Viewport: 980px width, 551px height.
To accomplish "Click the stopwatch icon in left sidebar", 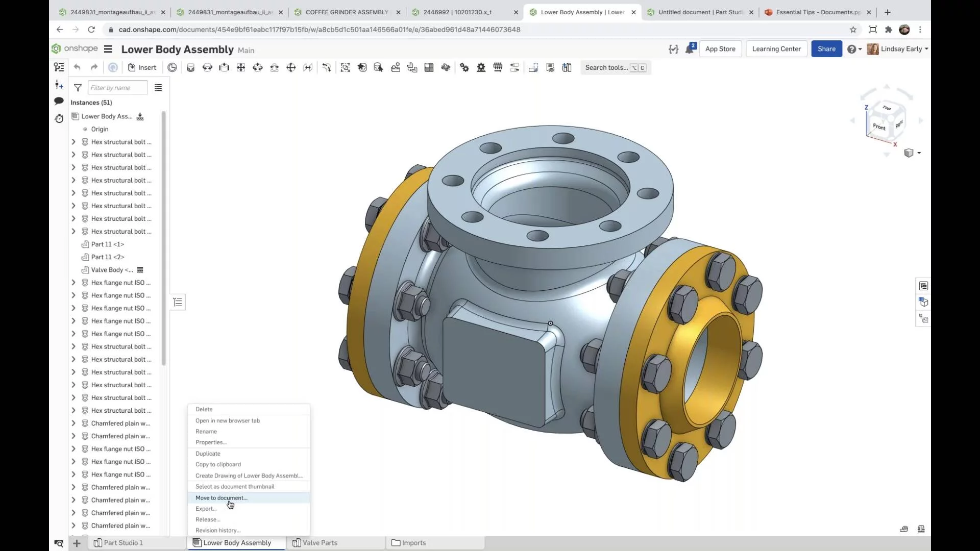I will [x=59, y=118].
